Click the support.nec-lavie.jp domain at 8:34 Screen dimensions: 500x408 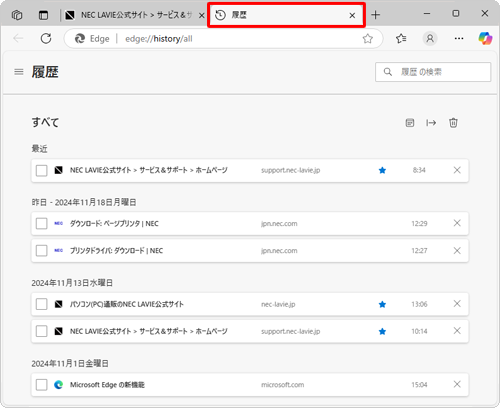290,170
